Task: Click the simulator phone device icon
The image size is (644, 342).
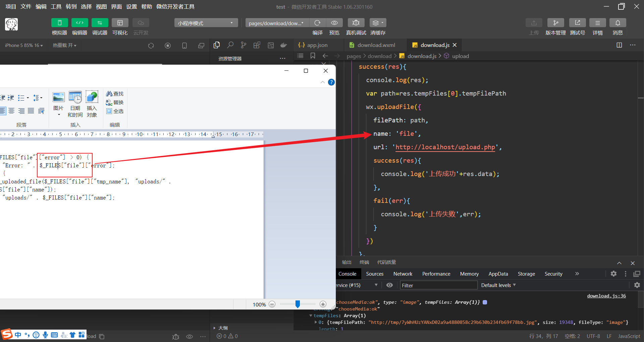Action: click(x=184, y=46)
